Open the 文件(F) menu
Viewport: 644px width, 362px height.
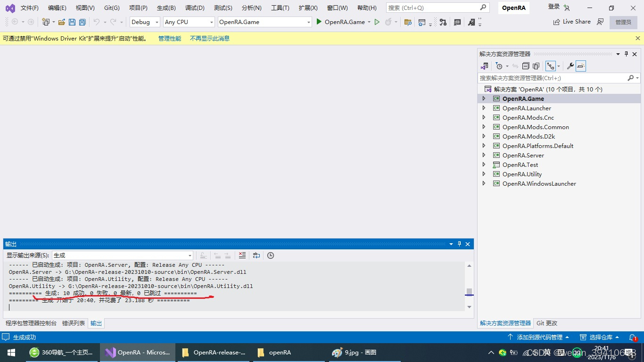(x=30, y=8)
